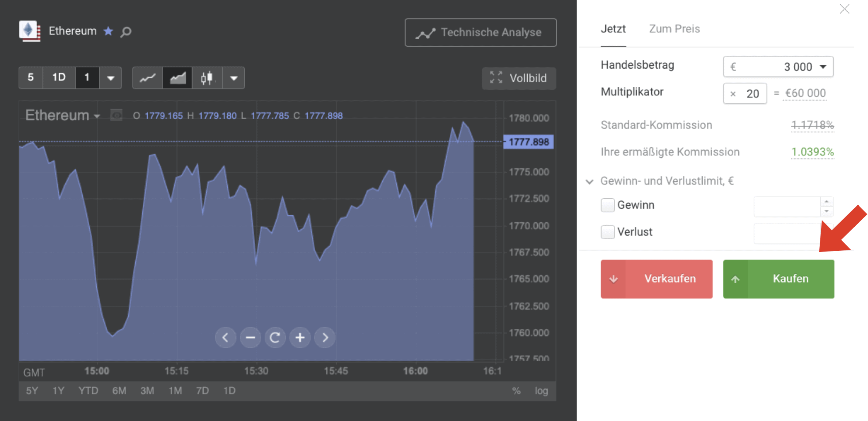Open the search magnifier beside Ethereum
This screenshot has height=421, width=868.
point(126,32)
